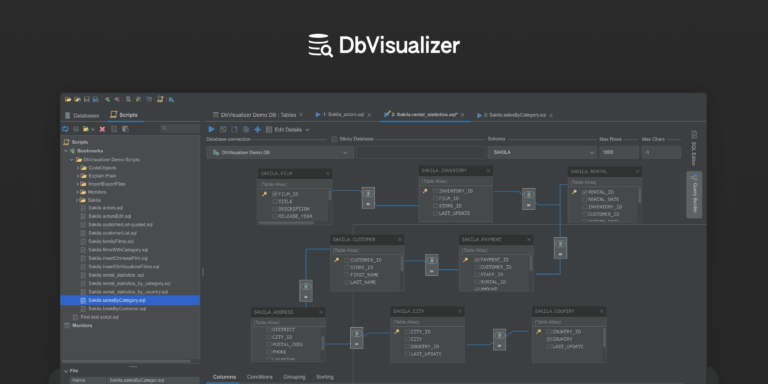Click the join icon between INVENTORY and RENTAL

(528, 199)
